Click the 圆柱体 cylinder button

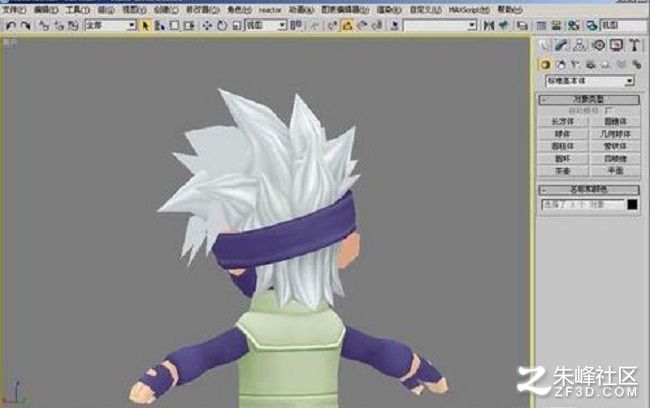(563, 146)
